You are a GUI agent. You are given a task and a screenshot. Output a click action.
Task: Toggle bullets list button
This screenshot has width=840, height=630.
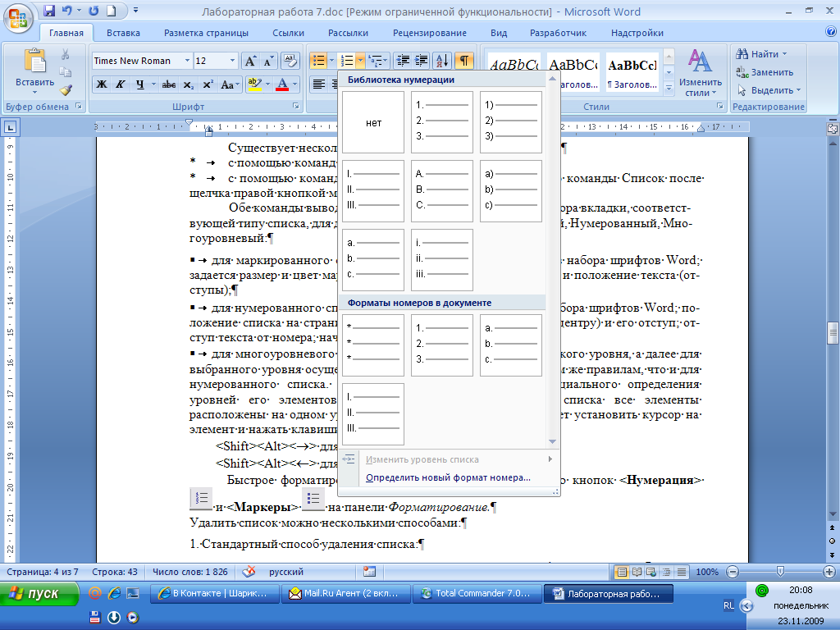319,61
